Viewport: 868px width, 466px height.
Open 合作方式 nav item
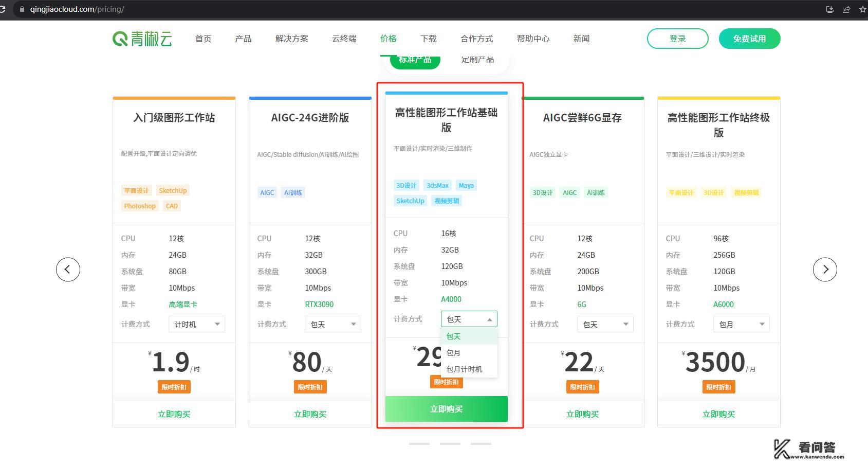click(x=477, y=39)
